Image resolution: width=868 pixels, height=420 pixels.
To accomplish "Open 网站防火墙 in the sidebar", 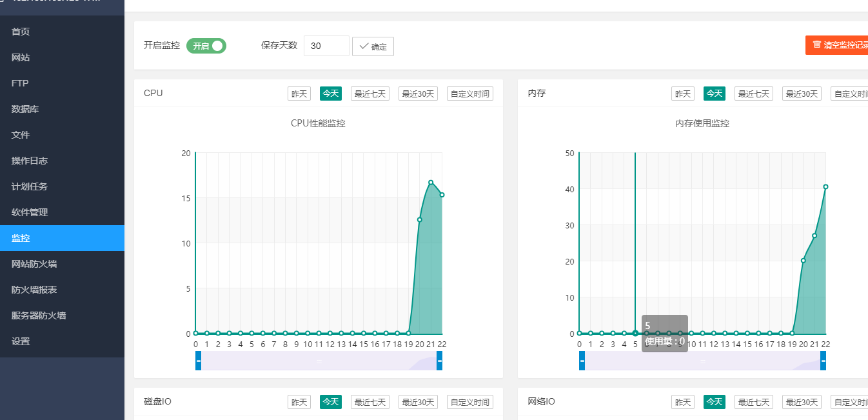I will [34, 264].
